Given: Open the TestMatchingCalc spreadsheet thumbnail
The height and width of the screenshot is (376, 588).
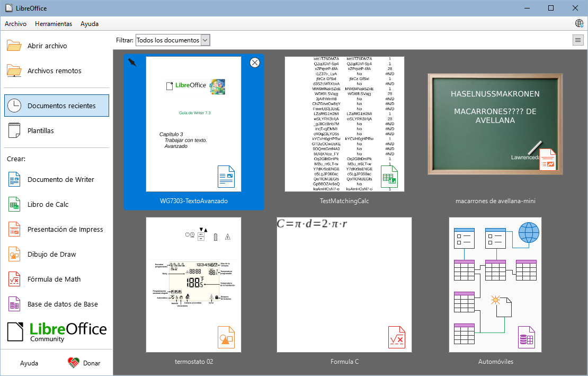Looking at the screenshot, I should (345, 124).
